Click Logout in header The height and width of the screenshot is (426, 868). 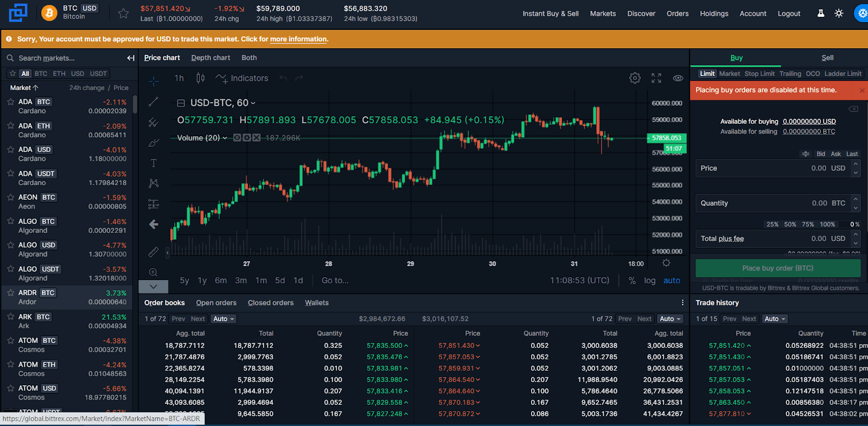(789, 14)
